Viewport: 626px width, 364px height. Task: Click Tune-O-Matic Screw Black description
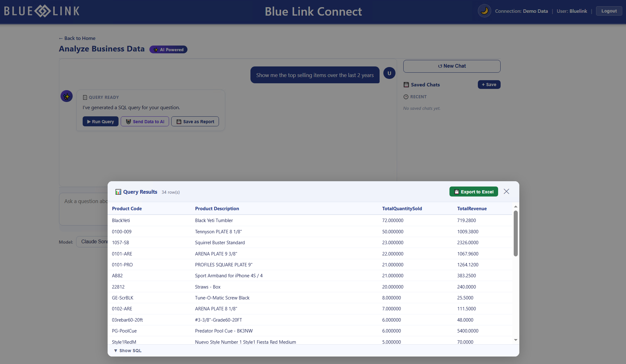(222, 298)
